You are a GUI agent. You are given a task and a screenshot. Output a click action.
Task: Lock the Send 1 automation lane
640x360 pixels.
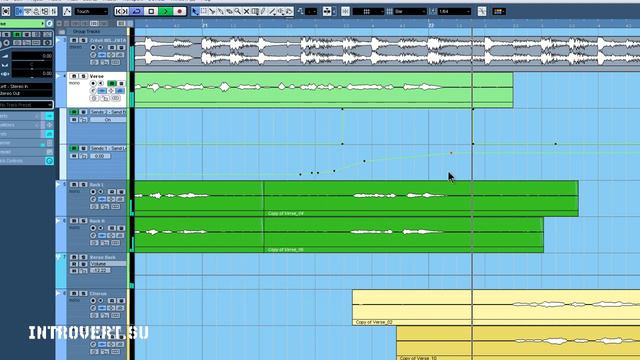pyautogui.click(x=83, y=156)
